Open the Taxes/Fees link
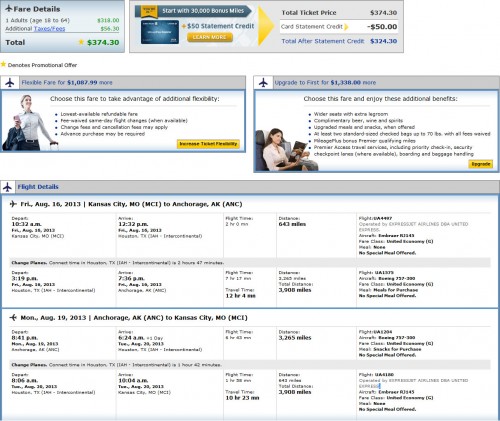The width and height of the screenshot is (500, 421). pyautogui.click(x=49, y=29)
